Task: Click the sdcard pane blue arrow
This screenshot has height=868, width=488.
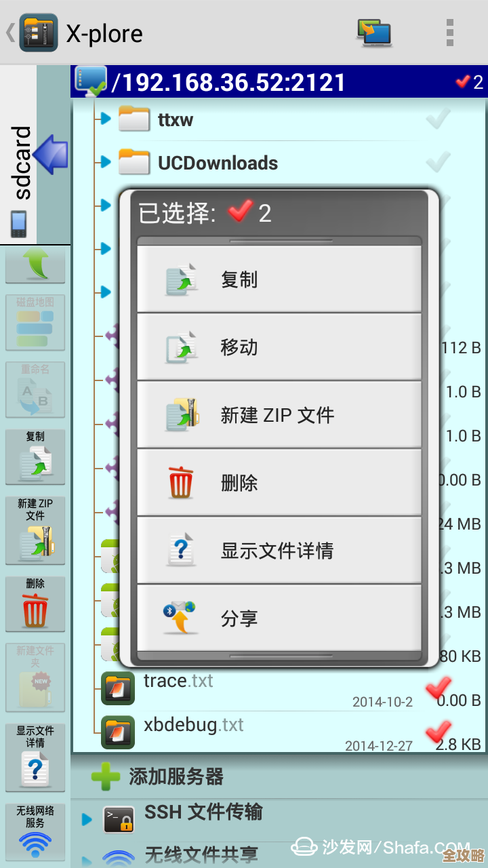Action: 51,155
